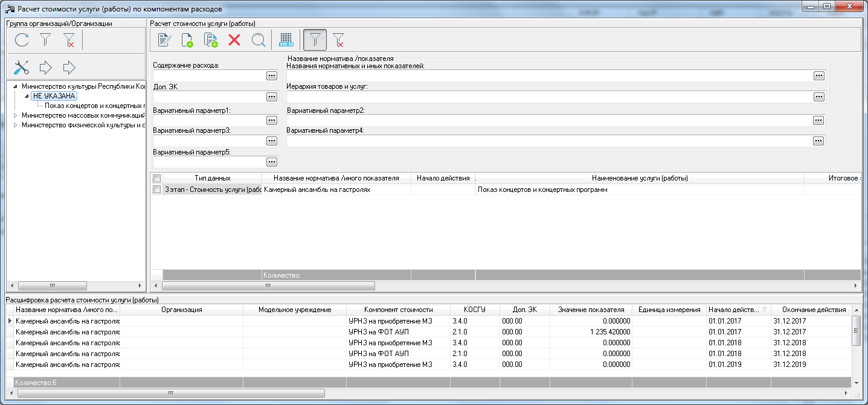The height and width of the screenshot is (405, 868).
Task: Expand the 'Министерство физической культуры' node
Action: click(x=15, y=125)
